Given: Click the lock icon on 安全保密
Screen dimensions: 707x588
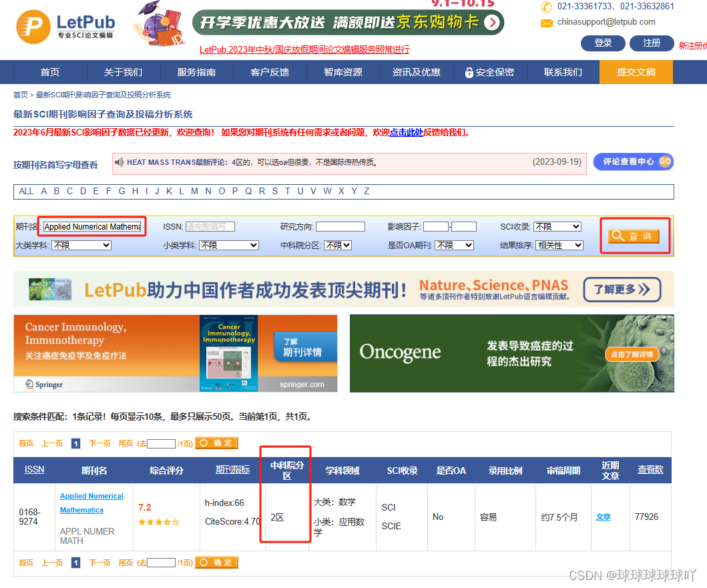Looking at the screenshot, I should (469, 72).
